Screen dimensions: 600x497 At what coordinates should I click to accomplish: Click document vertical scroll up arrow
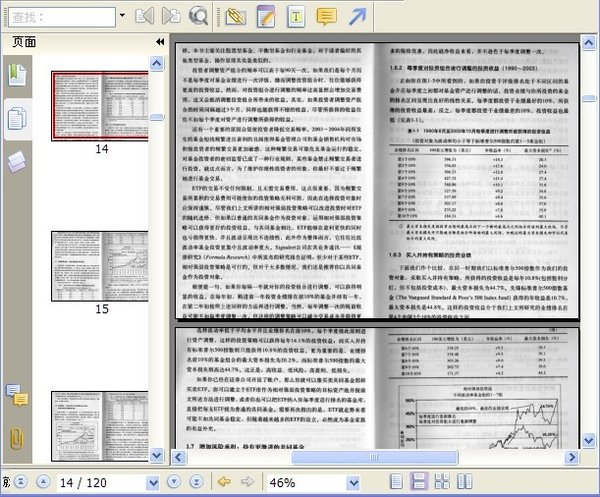click(x=589, y=42)
